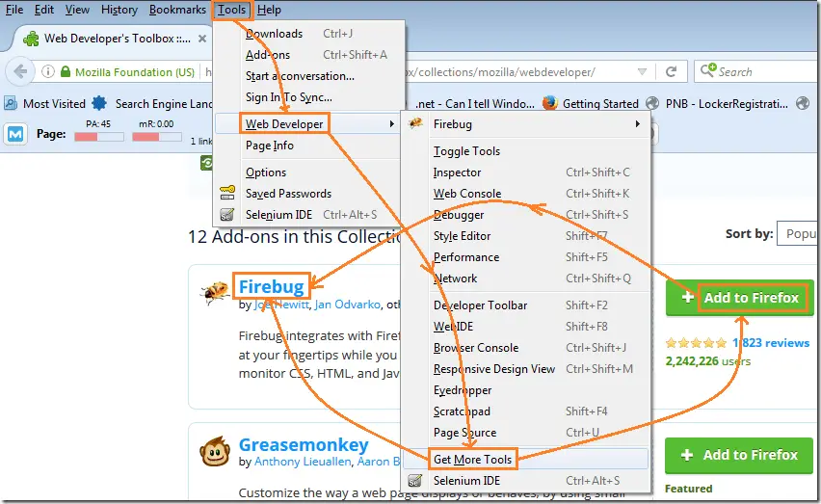Open the History menu
The width and height of the screenshot is (821, 504).
click(119, 10)
